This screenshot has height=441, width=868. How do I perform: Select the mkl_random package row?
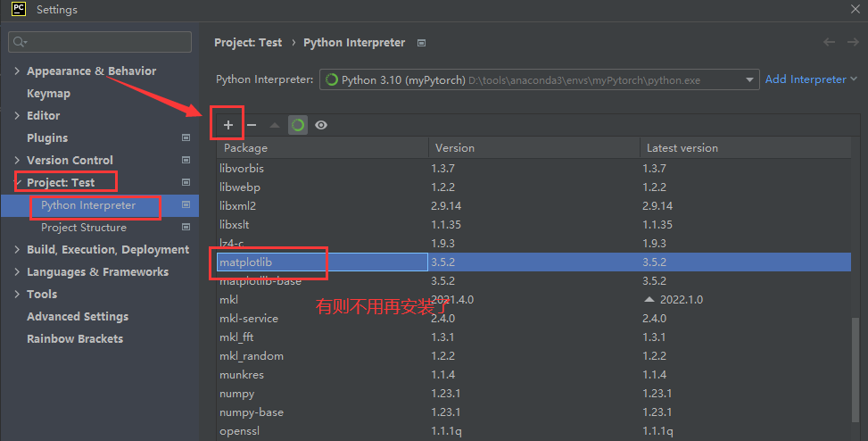533,356
